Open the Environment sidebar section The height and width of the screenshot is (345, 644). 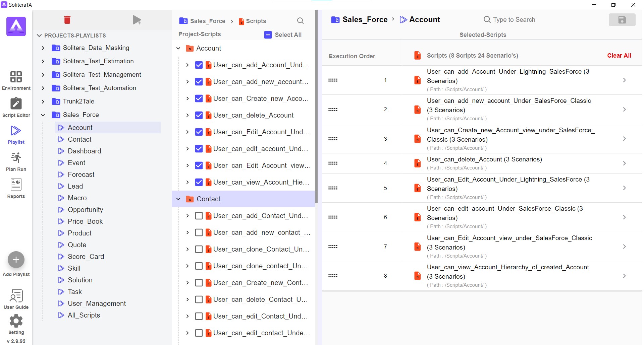[x=16, y=80]
